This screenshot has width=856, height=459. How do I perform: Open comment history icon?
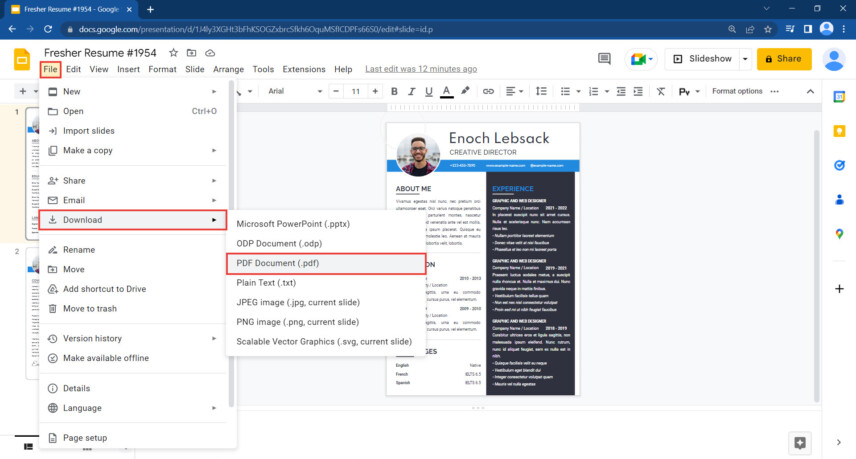(x=604, y=59)
